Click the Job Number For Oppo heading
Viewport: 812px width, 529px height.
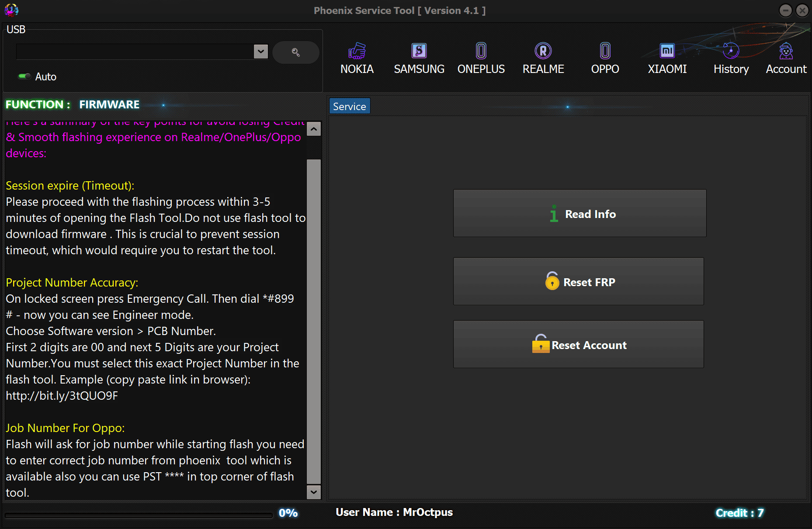65,428
